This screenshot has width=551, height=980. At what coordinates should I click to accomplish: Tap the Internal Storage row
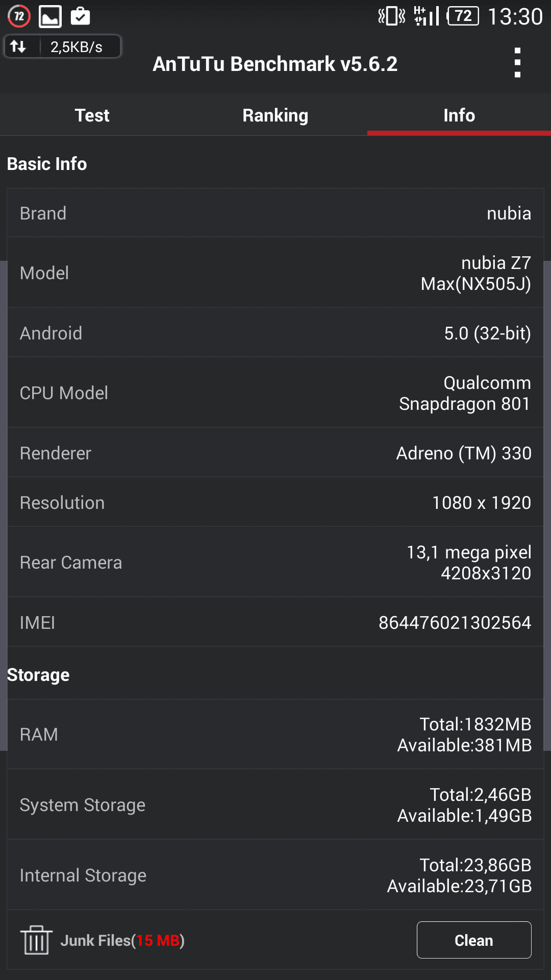click(x=275, y=875)
